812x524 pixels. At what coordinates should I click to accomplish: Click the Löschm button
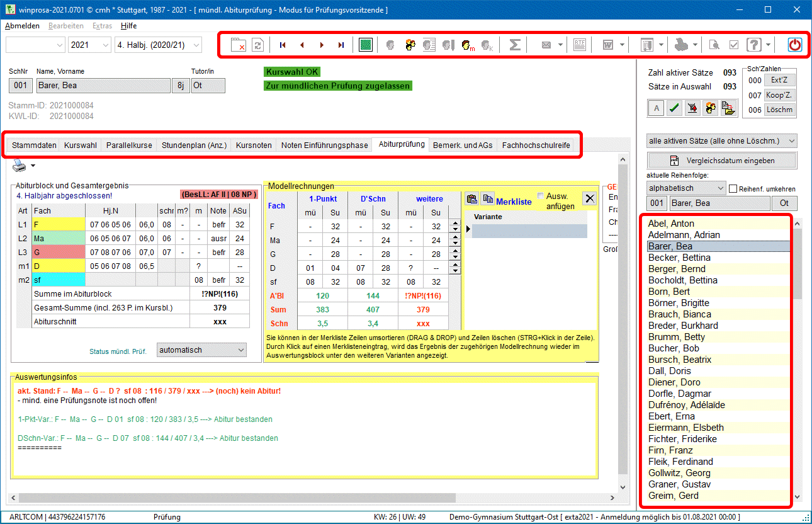(x=780, y=110)
